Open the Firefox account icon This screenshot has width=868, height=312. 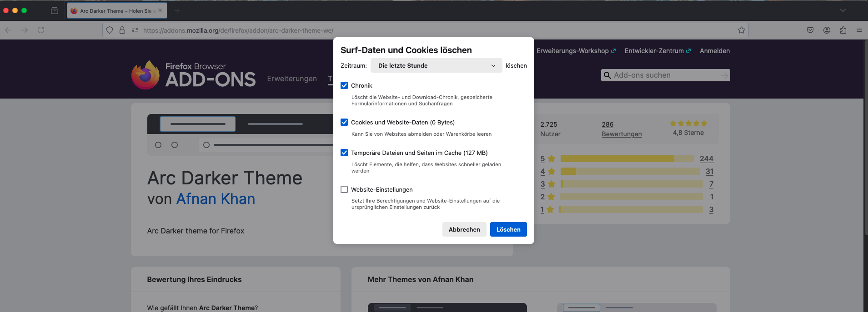(827, 30)
